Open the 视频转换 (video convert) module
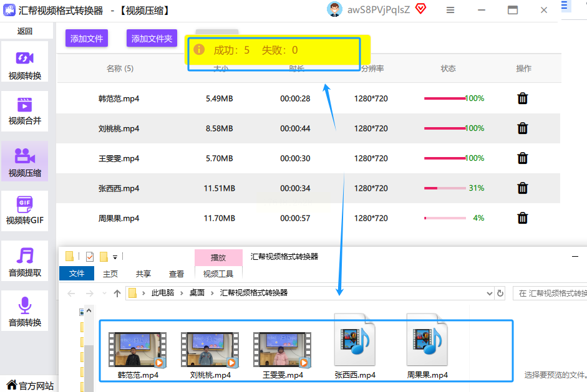This screenshot has height=392, width=587. tap(24, 65)
